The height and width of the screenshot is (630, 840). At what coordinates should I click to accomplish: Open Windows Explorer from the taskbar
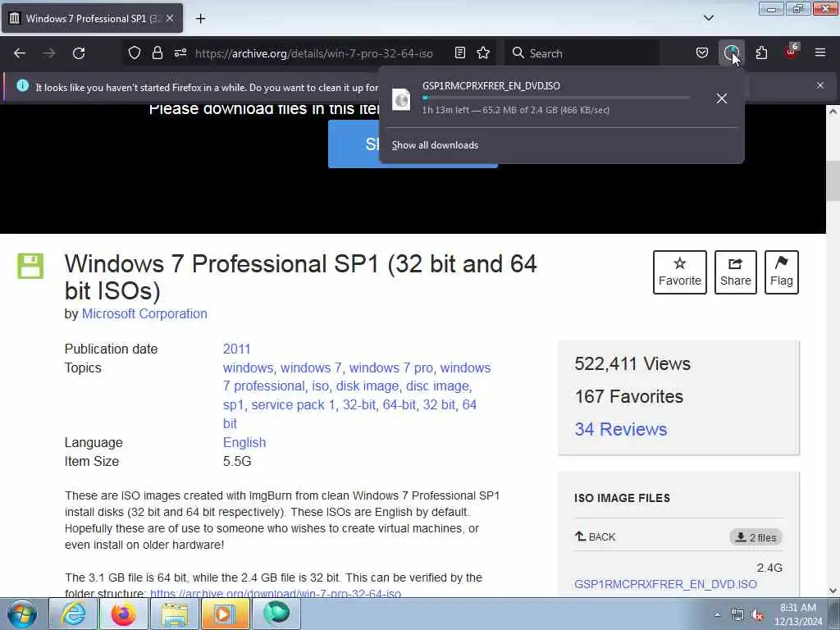pos(175,614)
